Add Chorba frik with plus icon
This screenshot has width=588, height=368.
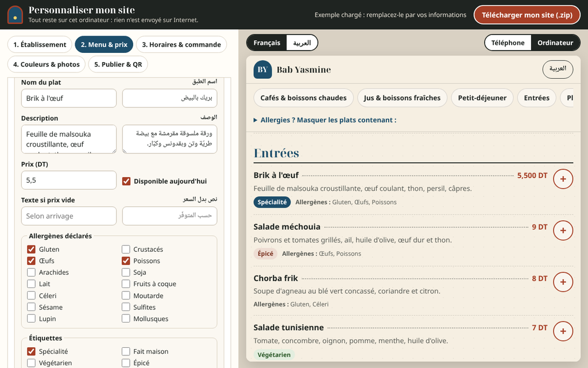563,282
